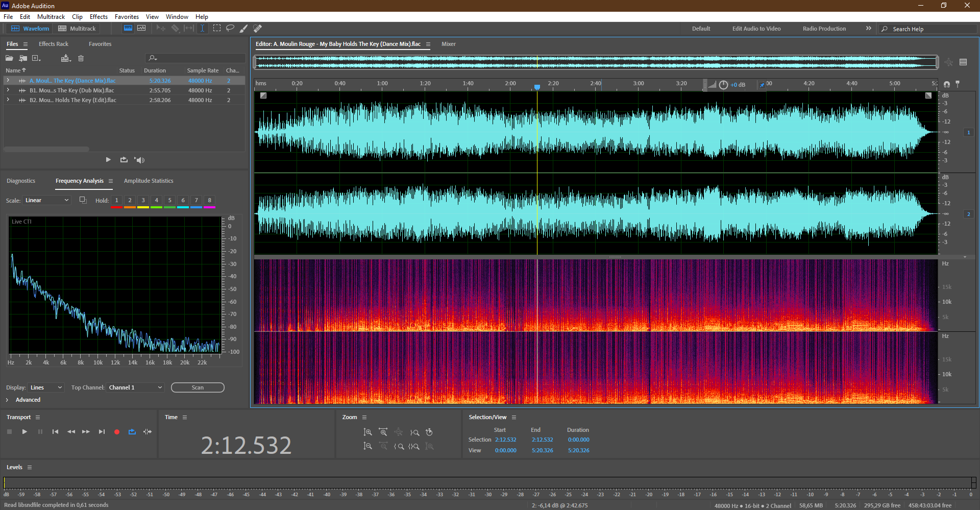Viewport: 980px width, 510px height.
Task: Open the Display dropdown set to Lines
Action: [x=46, y=387]
